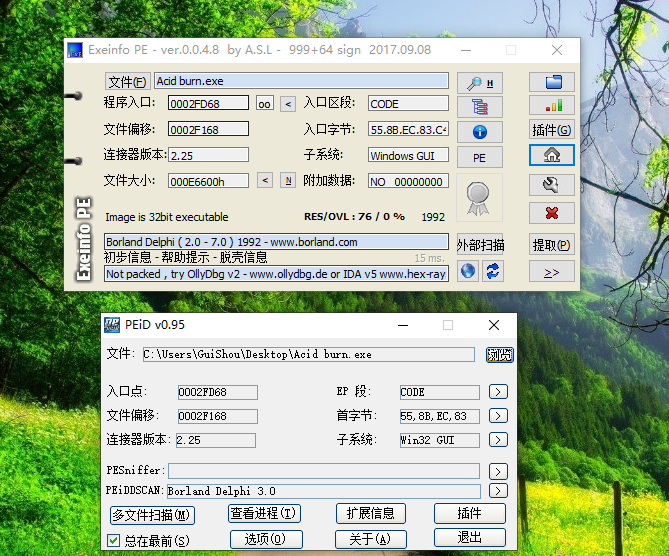Click the Not packed hint text field
The height and width of the screenshot is (556, 669).
[276, 274]
